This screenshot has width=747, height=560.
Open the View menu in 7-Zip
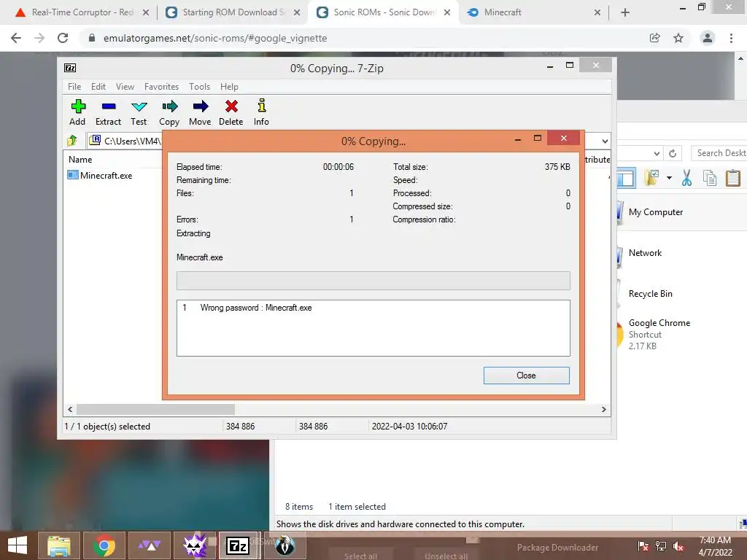125,87
